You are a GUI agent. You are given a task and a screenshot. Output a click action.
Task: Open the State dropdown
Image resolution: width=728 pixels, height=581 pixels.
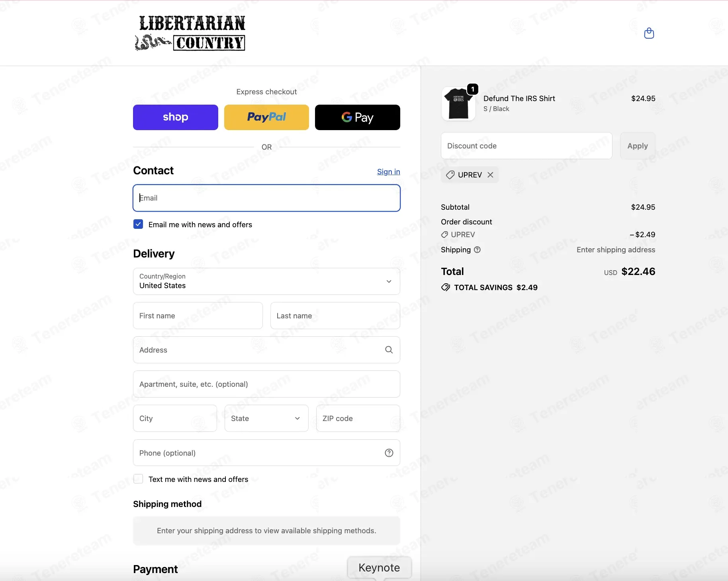(266, 418)
